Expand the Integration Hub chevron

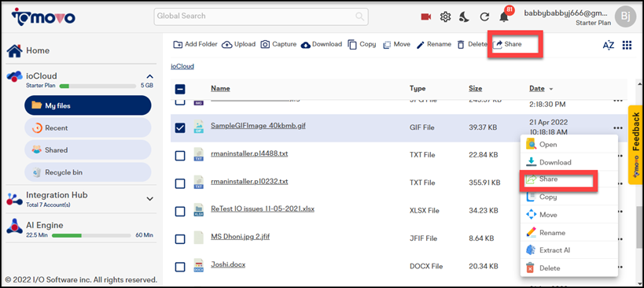(150, 199)
